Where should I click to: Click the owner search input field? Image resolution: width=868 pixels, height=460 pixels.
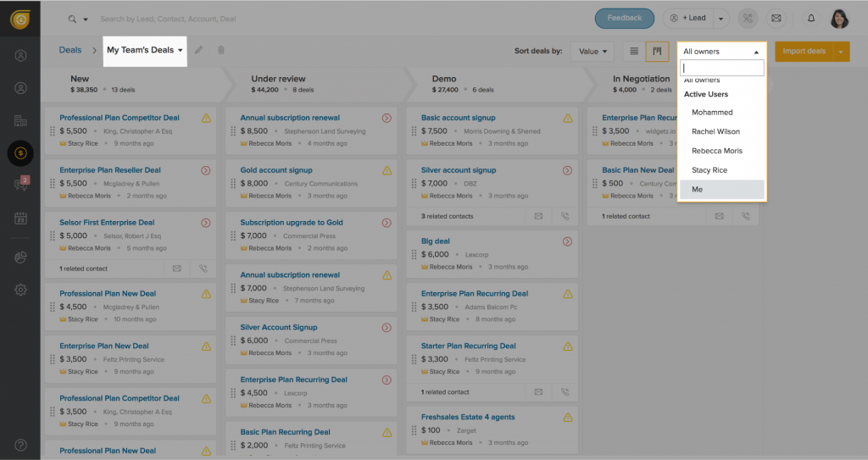[x=722, y=68]
